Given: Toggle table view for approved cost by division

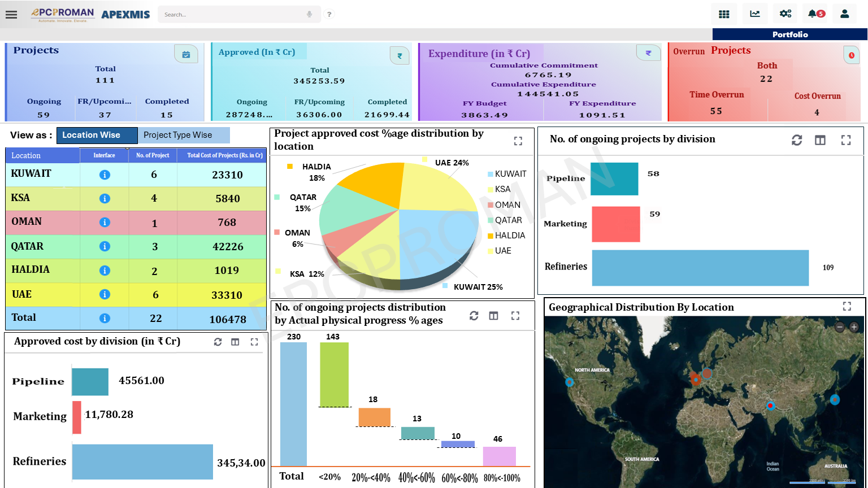Looking at the screenshot, I should (x=235, y=342).
